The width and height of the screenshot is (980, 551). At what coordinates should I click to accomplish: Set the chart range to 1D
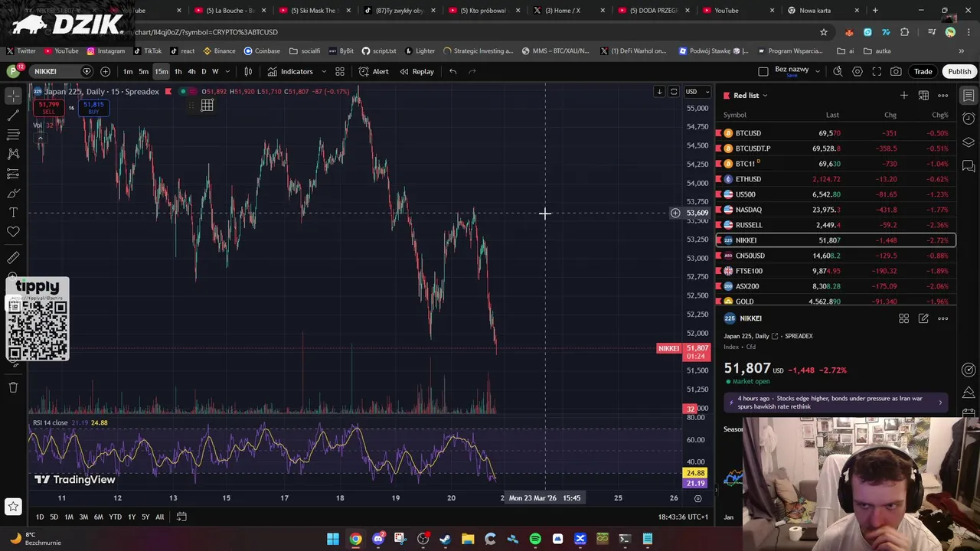[40, 517]
